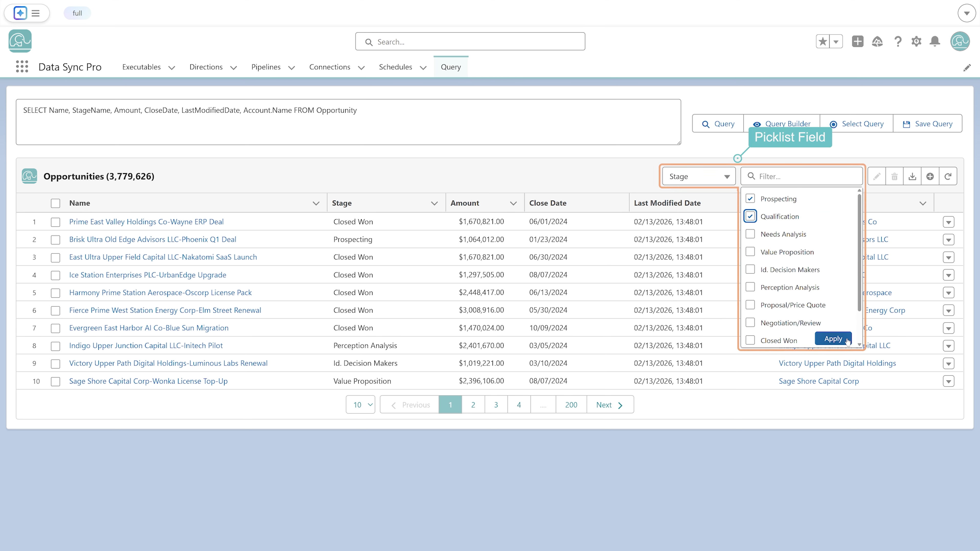Expand the Executables menu chevron

[172, 68]
